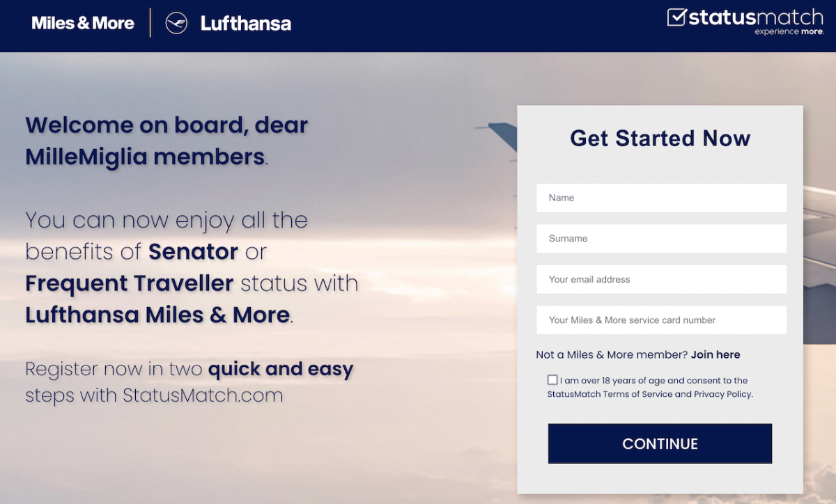Click into the Your email address field

pyautogui.click(x=661, y=279)
